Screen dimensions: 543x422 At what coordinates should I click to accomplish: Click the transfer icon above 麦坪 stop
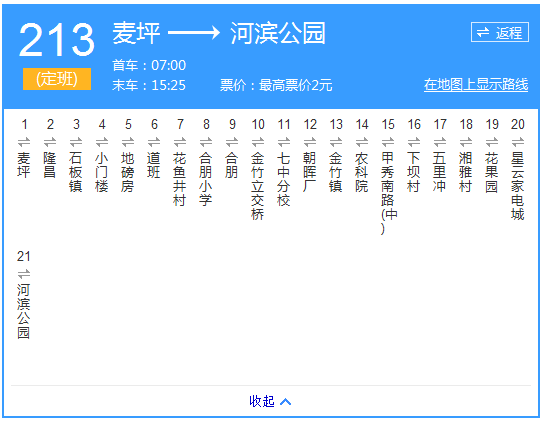pyautogui.click(x=24, y=142)
